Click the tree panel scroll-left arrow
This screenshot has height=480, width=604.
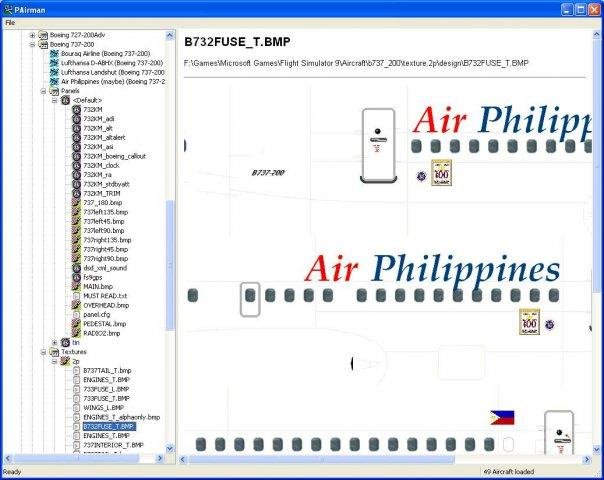8,458
